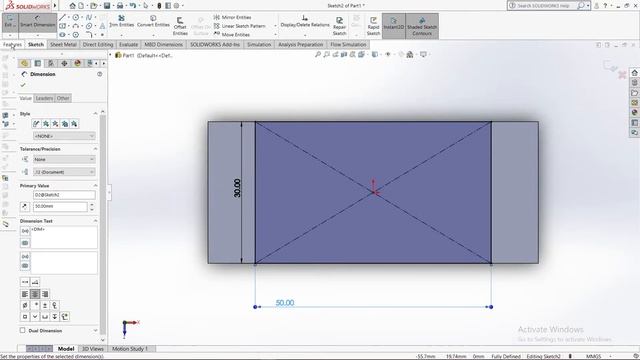Viewport: 640px width, 360px height.
Task: Click the Move Entities command
Action: point(232,34)
